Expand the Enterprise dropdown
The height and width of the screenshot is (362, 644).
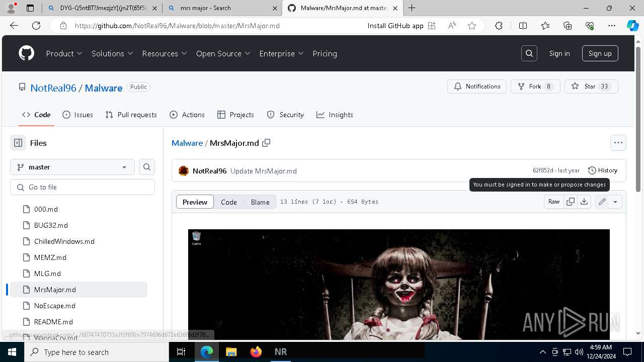(x=282, y=53)
